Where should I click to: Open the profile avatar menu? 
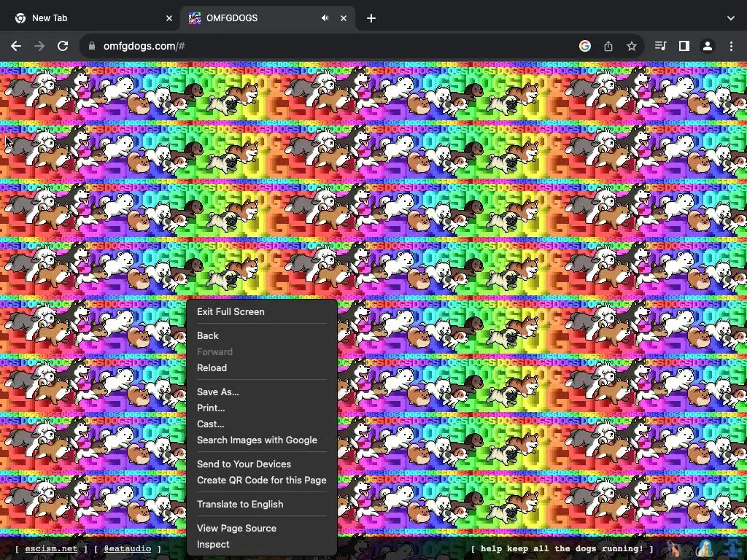tap(708, 46)
